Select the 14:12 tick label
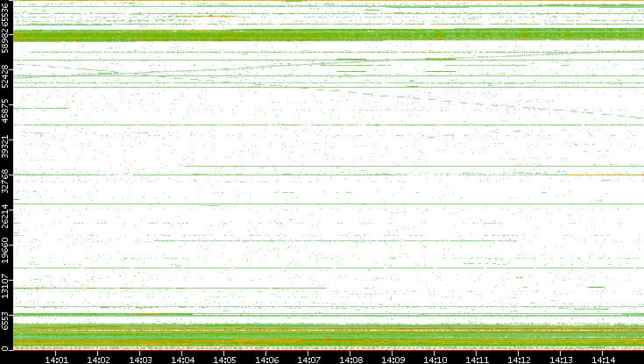Viewport: 644px width, 364px height. pyautogui.click(x=519, y=360)
